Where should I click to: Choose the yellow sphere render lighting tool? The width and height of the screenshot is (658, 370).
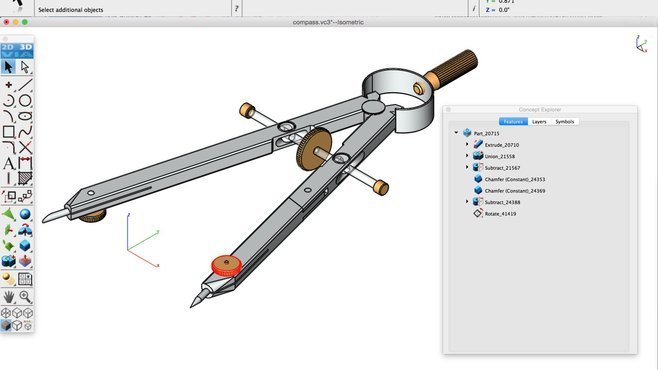pyautogui.click(x=8, y=279)
